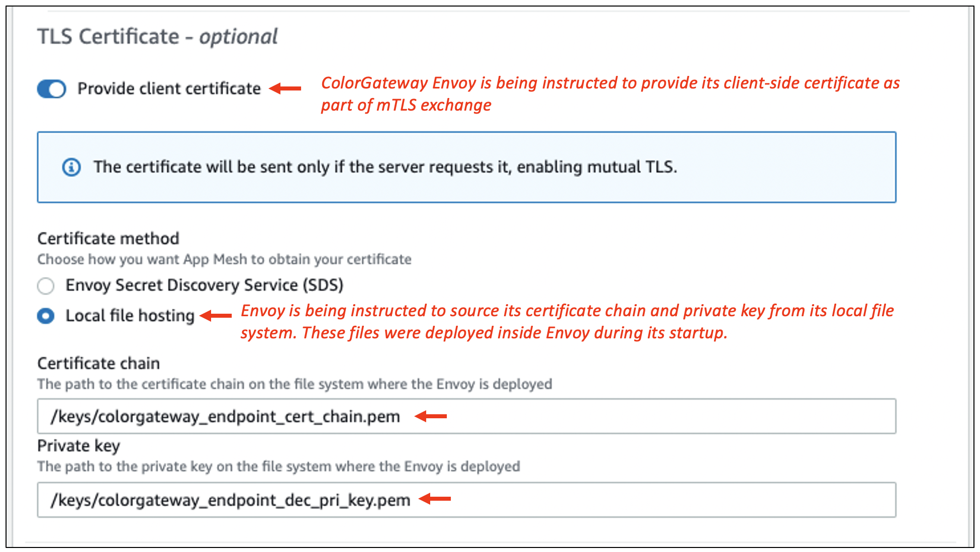980x552 pixels.
Task: Select the Local file hosting radio button
Action: pos(46,316)
